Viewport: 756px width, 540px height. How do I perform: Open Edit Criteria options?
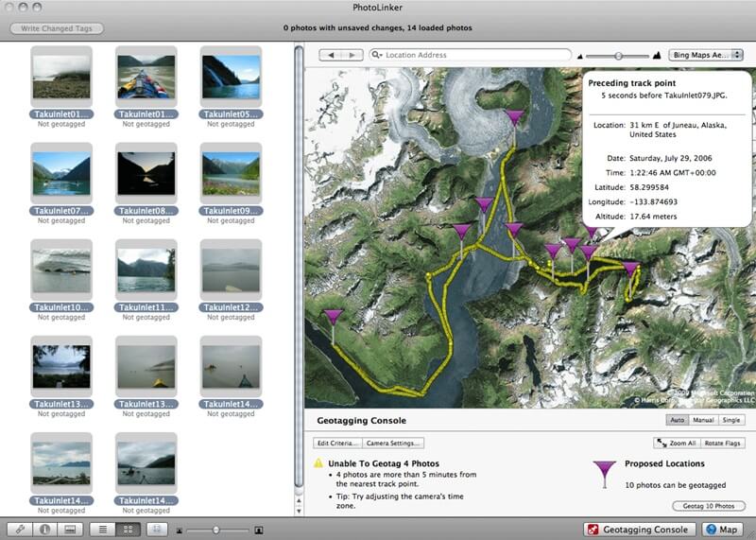pos(336,443)
